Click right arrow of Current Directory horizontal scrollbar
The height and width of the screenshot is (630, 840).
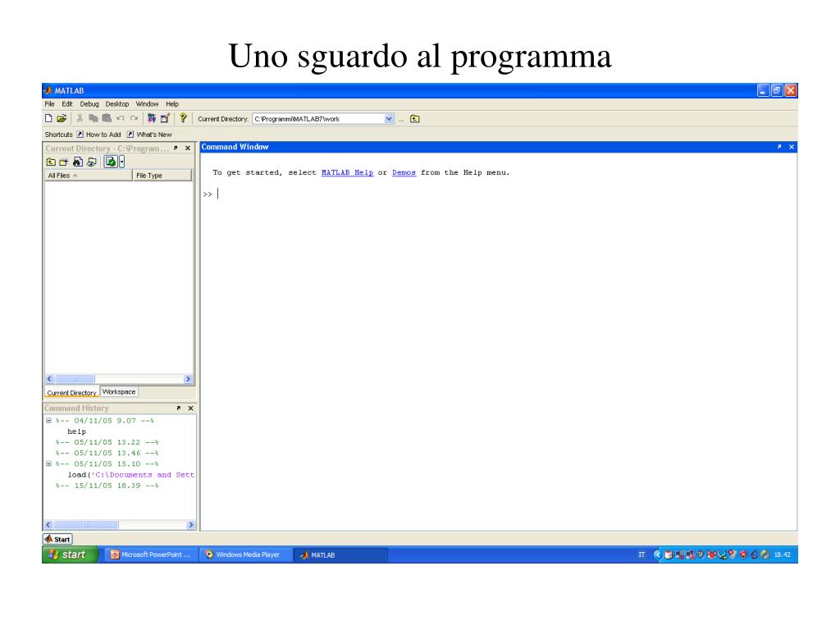tap(188, 379)
